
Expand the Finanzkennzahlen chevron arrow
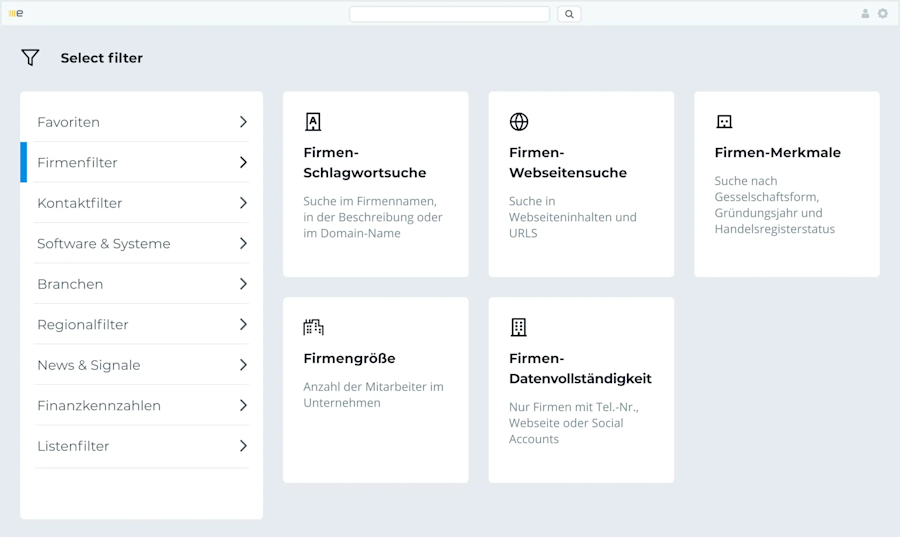pos(243,406)
